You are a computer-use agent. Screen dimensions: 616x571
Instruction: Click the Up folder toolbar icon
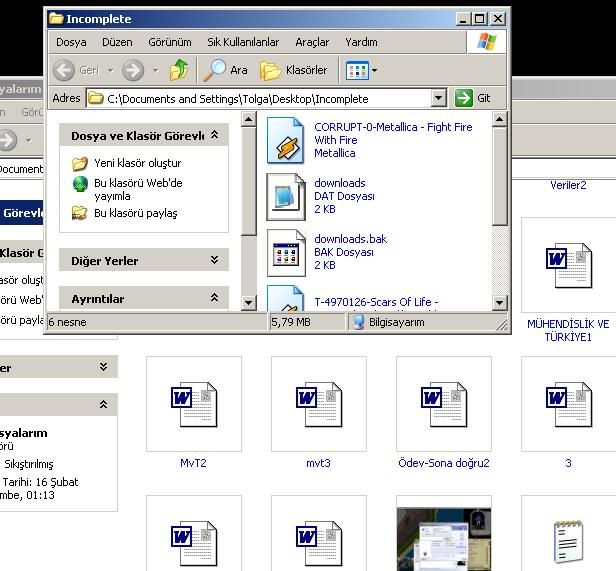[179, 70]
